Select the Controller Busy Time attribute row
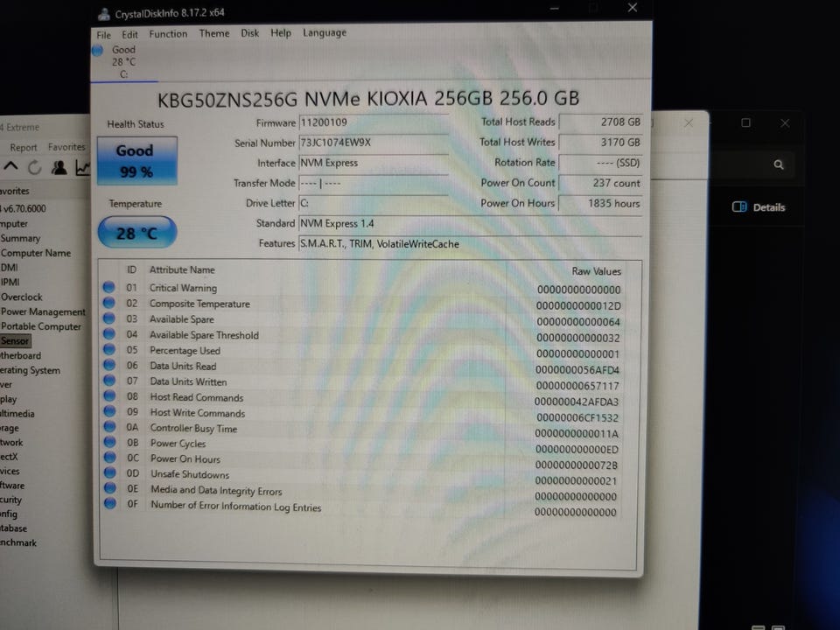Viewport: 840px width, 630px height. 362,430
